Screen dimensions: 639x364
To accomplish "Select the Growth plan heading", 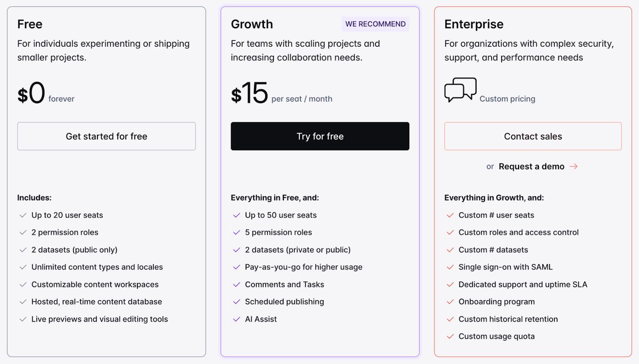I will click(x=252, y=24).
